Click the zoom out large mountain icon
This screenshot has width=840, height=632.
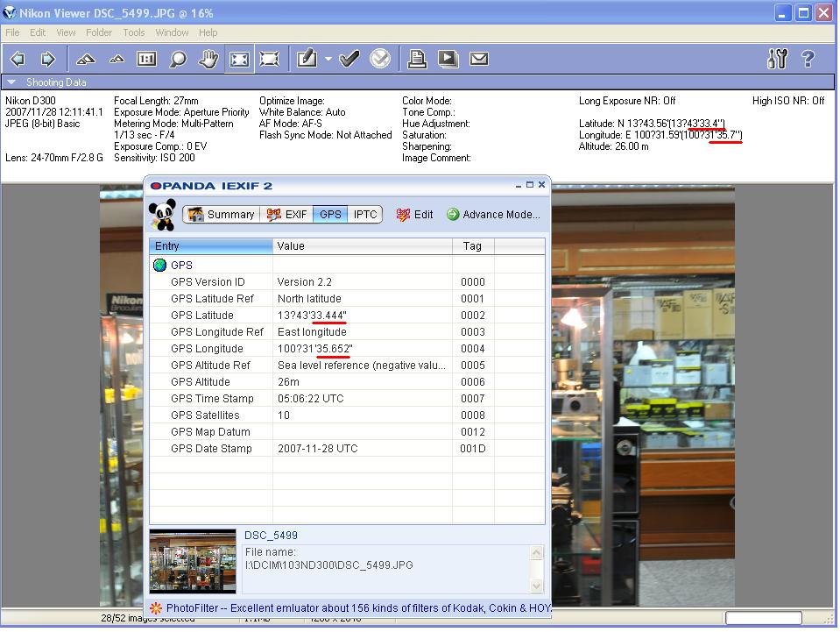pos(86,59)
